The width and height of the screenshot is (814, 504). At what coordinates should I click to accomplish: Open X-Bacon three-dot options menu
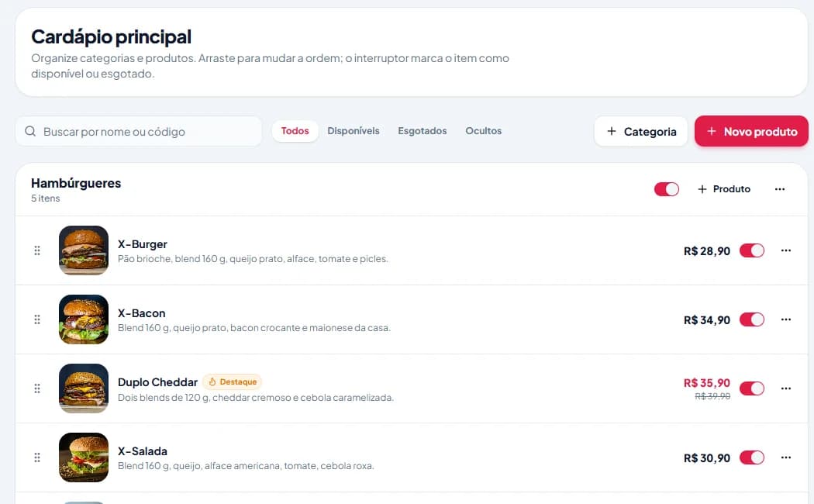pos(786,319)
